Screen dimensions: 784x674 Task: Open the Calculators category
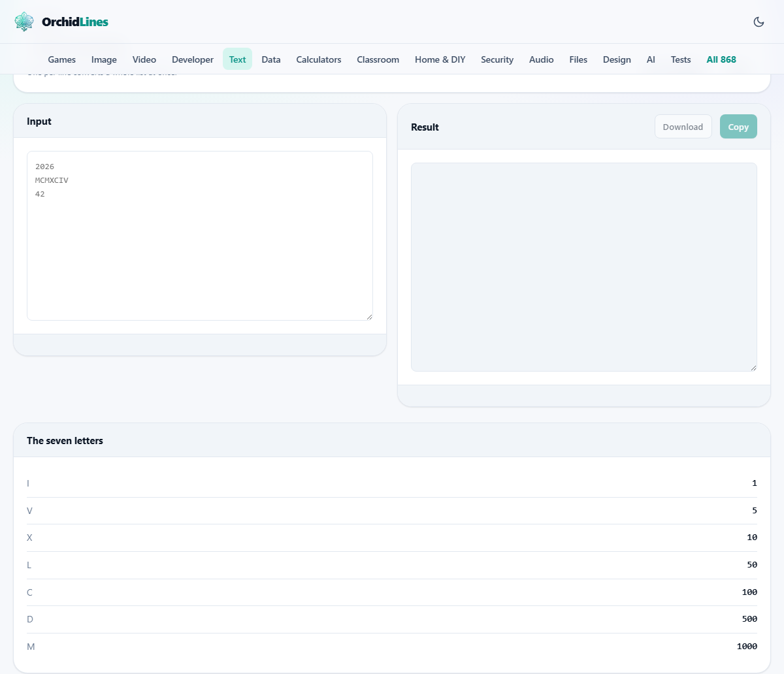coord(319,59)
